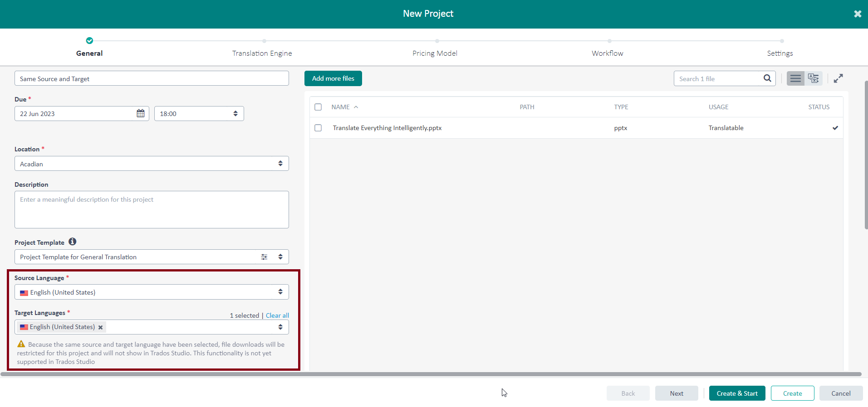
Task: Click the Create & Start button
Action: tap(737, 393)
